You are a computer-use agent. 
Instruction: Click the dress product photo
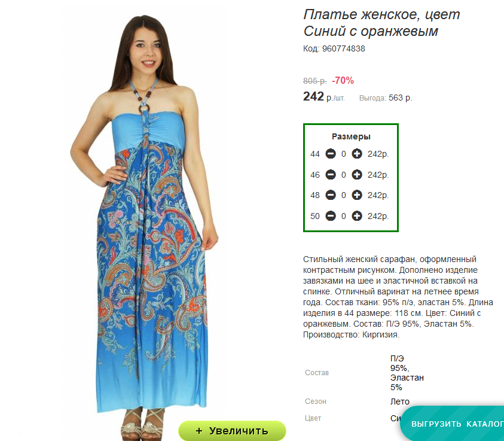145,222
